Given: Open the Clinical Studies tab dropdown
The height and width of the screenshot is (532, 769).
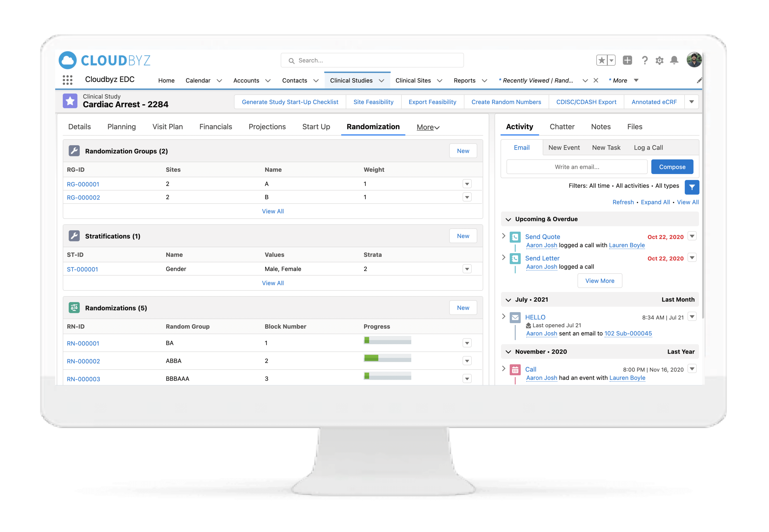Looking at the screenshot, I should click(x=382, y=80).
